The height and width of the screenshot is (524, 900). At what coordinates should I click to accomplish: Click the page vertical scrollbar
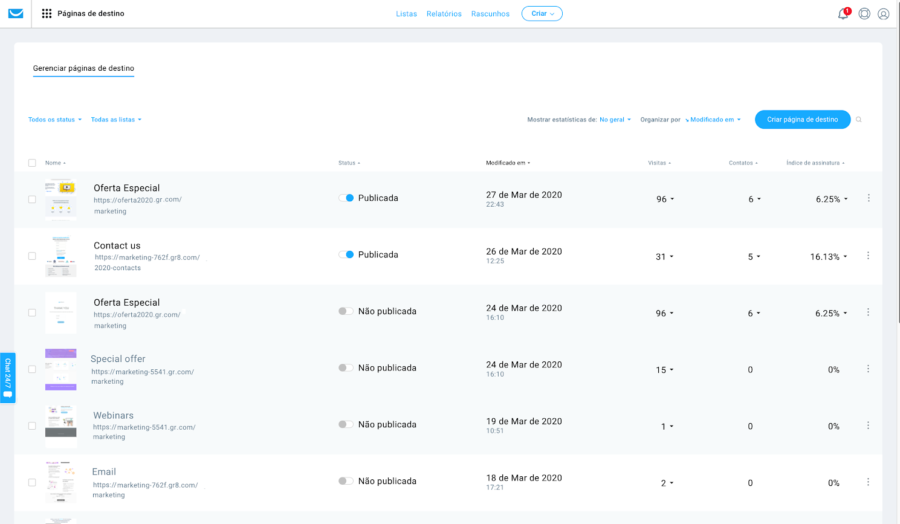[898, 161]
